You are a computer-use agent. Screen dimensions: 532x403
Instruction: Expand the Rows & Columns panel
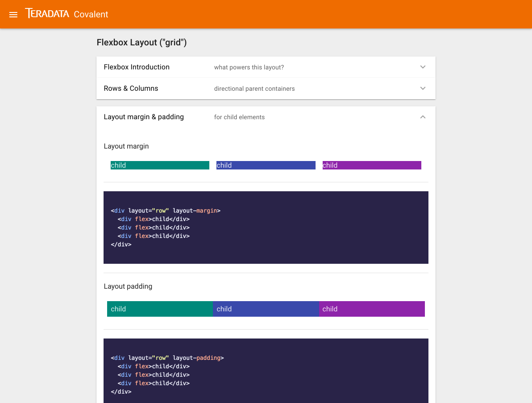pos(266,88)
